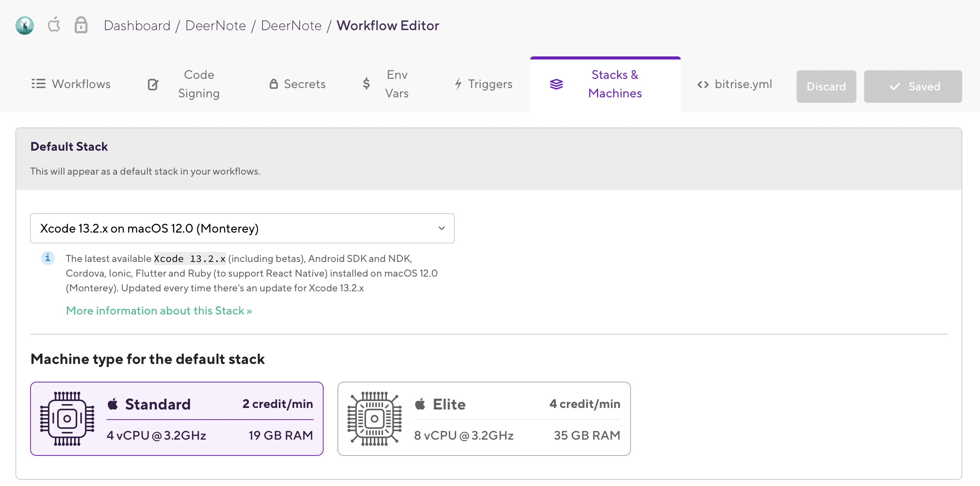Image resolution: width=980 pixels, height=486 pixels.
Task: Click the Dashboard breadcrumb link
Action: [137, 25]
